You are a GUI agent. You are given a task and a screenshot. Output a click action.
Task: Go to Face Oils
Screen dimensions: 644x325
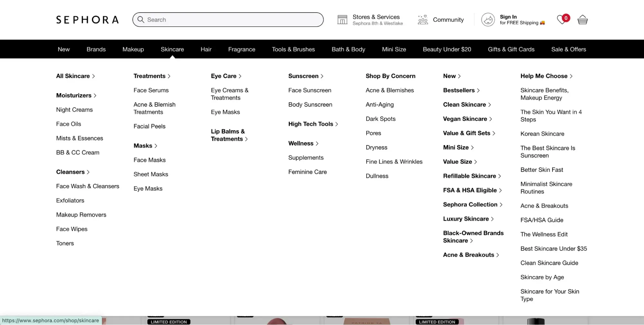click(x=69, y=124)
